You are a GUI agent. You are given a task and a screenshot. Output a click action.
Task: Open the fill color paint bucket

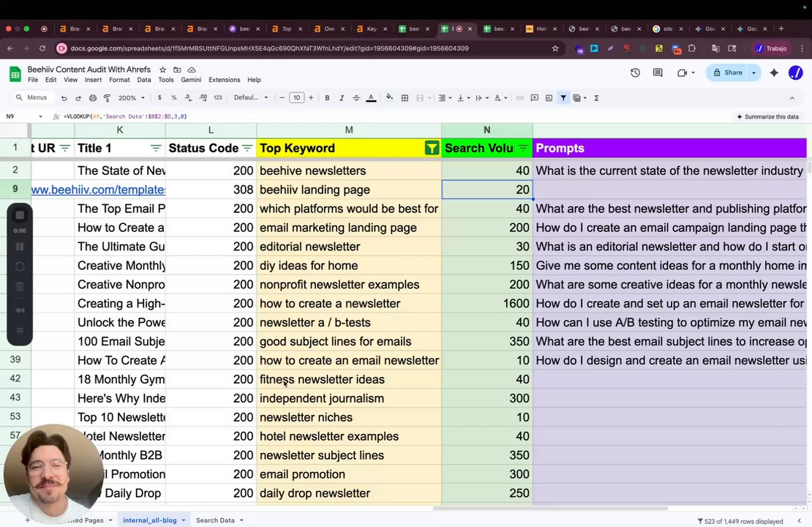pos(389,97)
